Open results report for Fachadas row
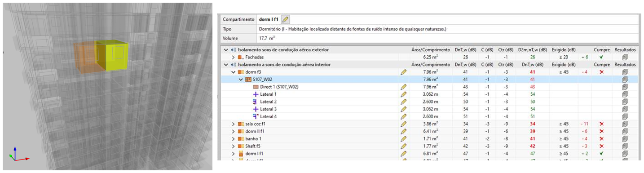Viewport: 644px width, 173px height. [x=625, y=57]
